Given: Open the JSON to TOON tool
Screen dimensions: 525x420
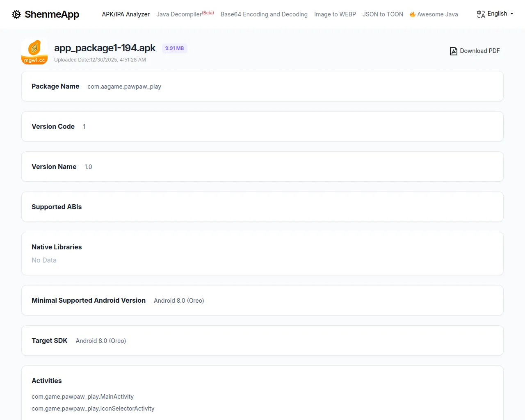Looking at the screenshot, I should tap(383, 14).
